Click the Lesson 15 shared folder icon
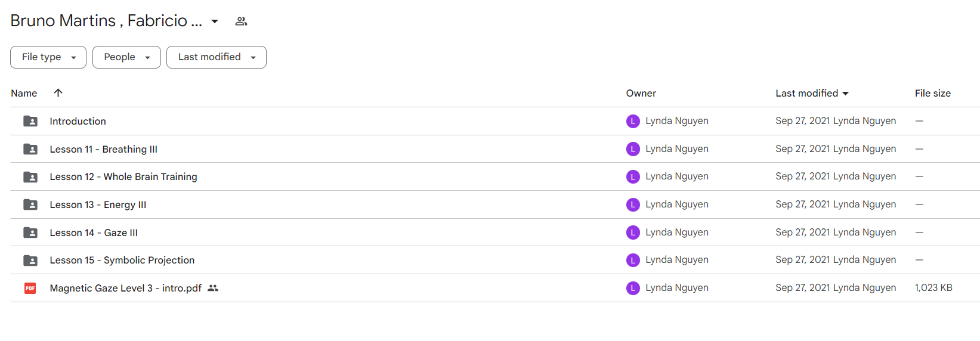This screenshot has width=980, height=341. pyautogui.click(x=30, y=261)
